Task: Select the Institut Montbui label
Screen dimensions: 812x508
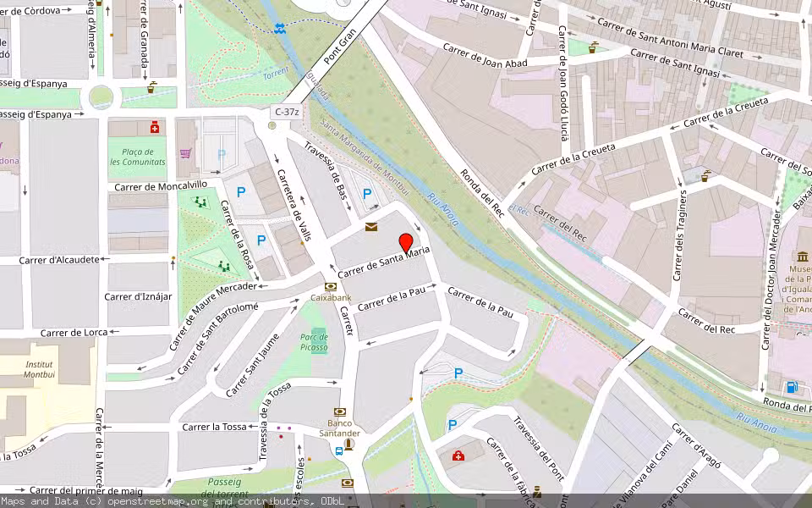Action: 40,369
